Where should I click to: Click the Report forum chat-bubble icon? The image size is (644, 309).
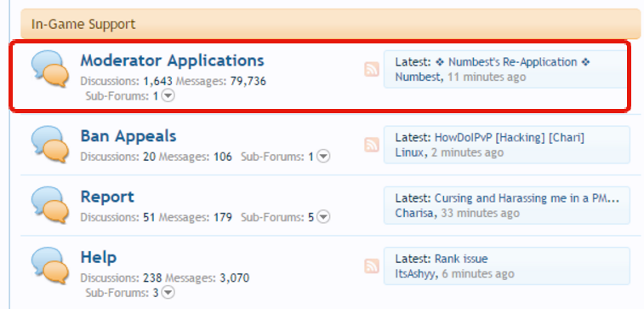(50, 204)
